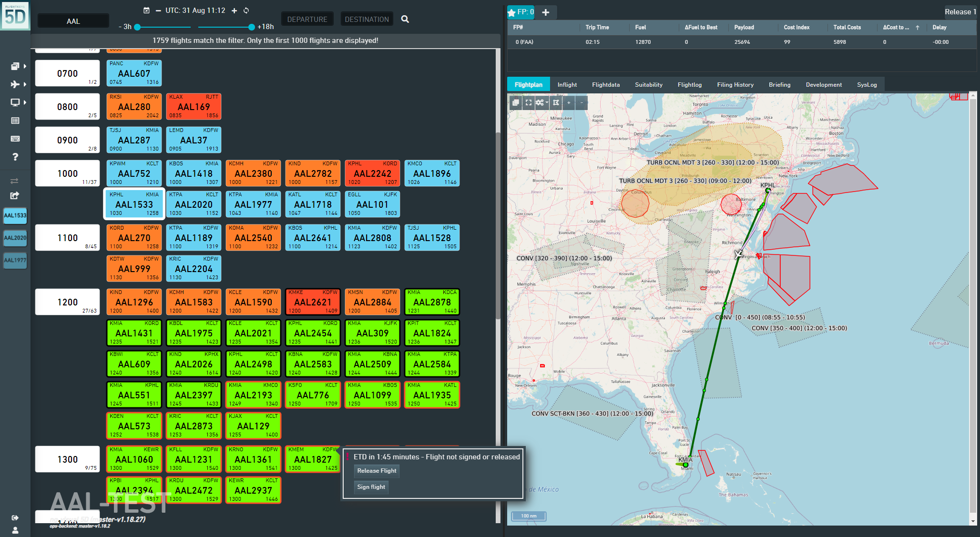Open the keyboard shortcuts icon
The height and width of the screenshot is (537, 980).
(15, 139)
